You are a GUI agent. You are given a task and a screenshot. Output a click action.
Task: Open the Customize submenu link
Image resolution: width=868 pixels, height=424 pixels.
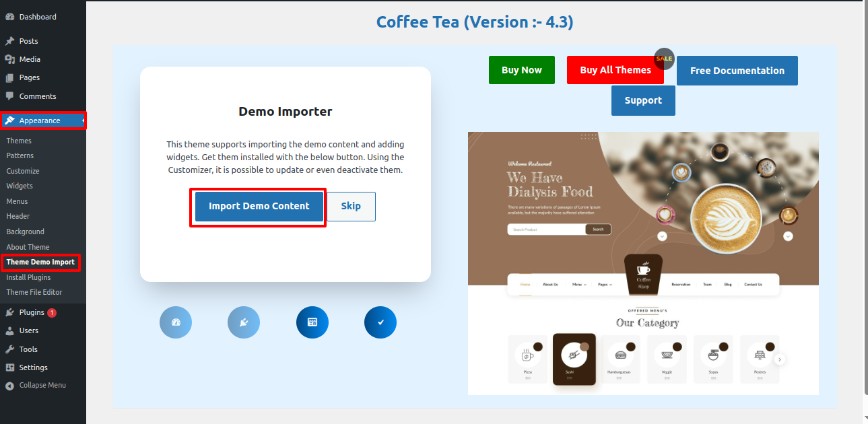tap(23, 171)
